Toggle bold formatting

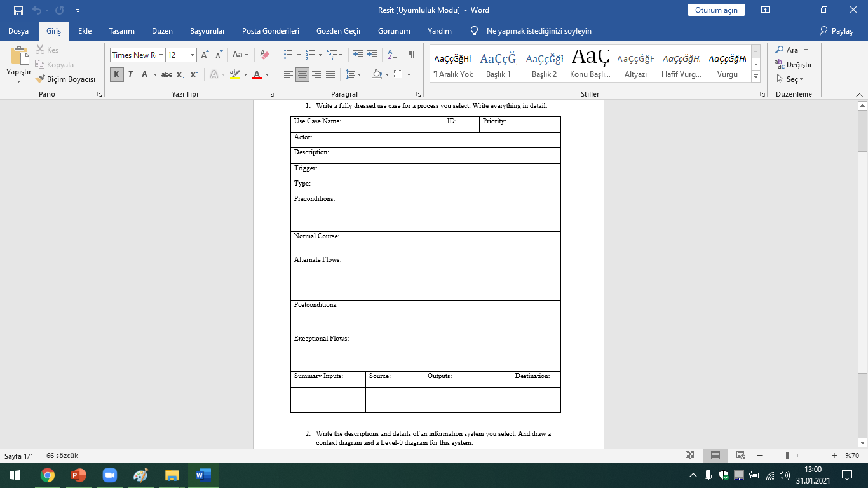tap(116, 75)
